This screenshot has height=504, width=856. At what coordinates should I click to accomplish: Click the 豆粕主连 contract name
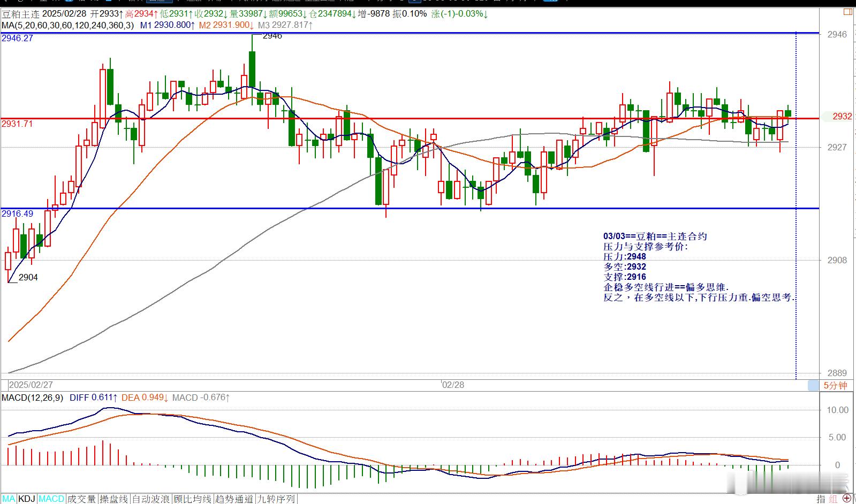[20, 13]
